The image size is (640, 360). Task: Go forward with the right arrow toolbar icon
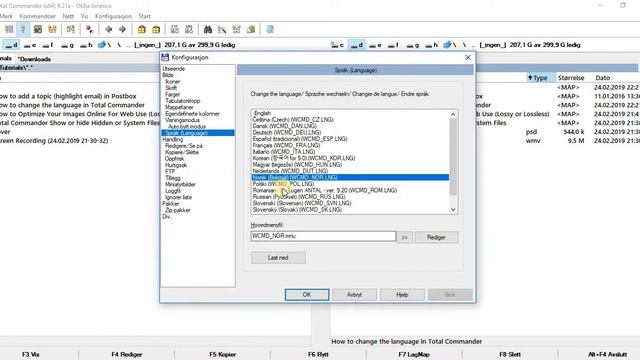pos(122,29)
